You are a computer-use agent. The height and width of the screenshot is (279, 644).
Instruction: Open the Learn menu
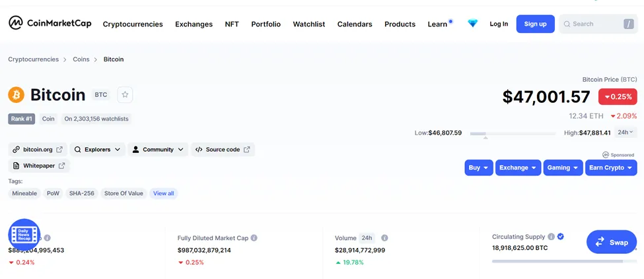tap(437, 24)
